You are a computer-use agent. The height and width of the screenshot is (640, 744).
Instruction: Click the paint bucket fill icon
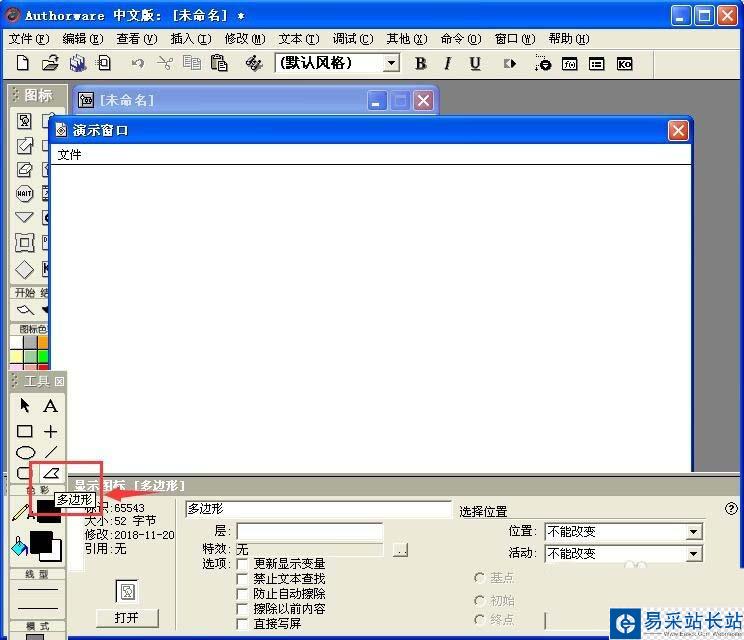point(19,547)
